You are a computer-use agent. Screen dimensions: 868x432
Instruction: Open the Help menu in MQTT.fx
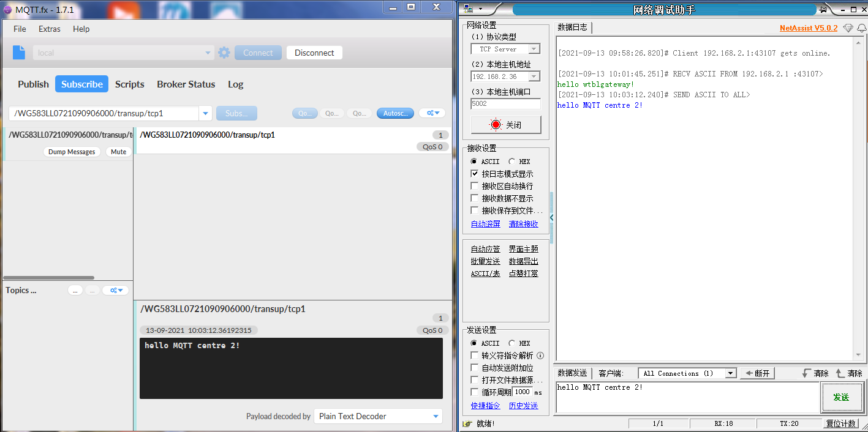click(x=81, y=29)
